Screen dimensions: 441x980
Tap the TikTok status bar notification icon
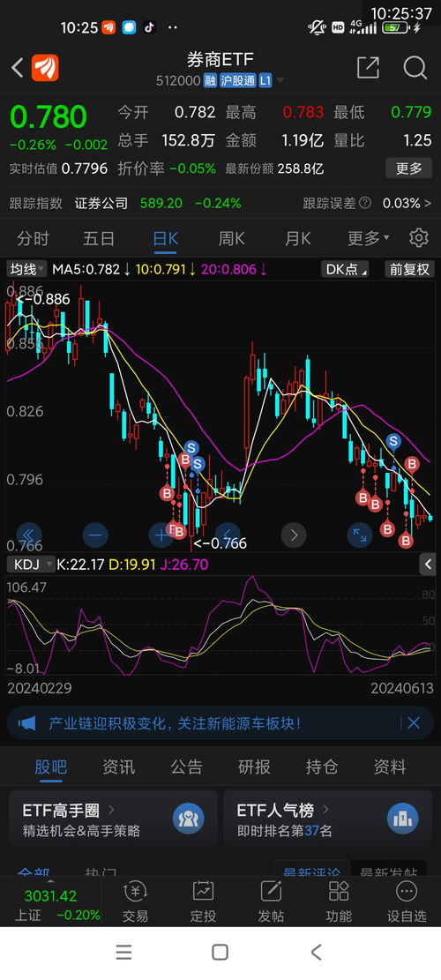(149, 27)
